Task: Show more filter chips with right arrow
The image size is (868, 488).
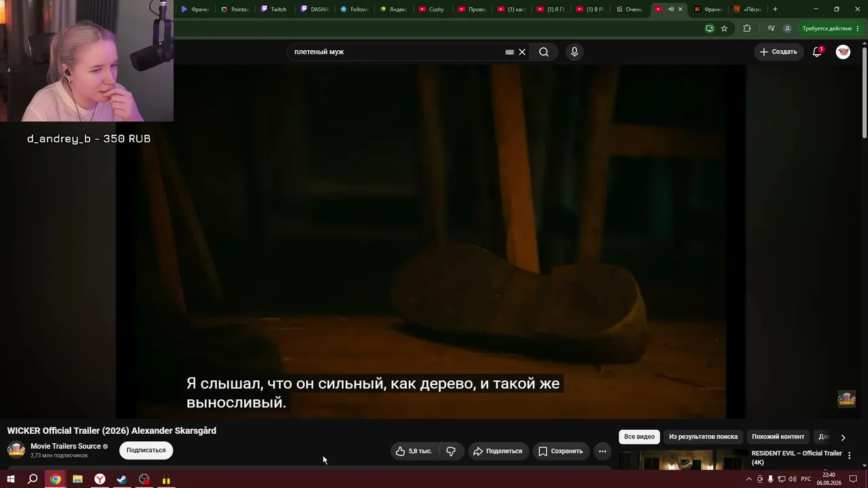Action: coord(843,438)
